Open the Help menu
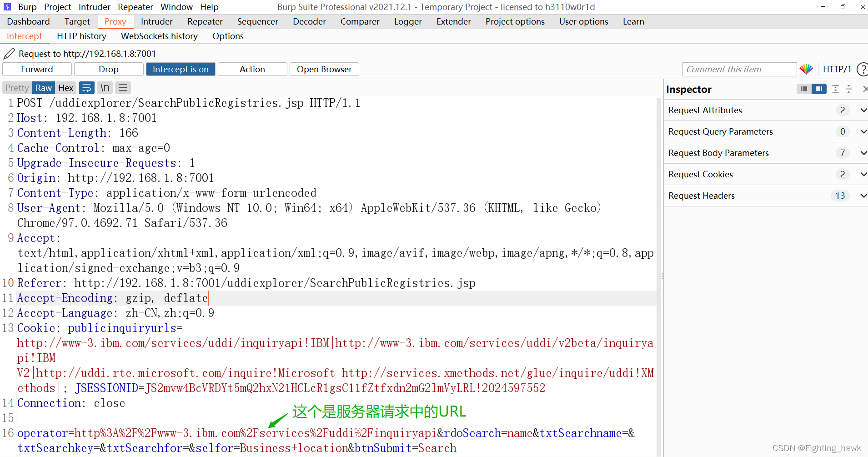This screenshot has height=457, width=868. pyautogui.click(x=209, y=7)
